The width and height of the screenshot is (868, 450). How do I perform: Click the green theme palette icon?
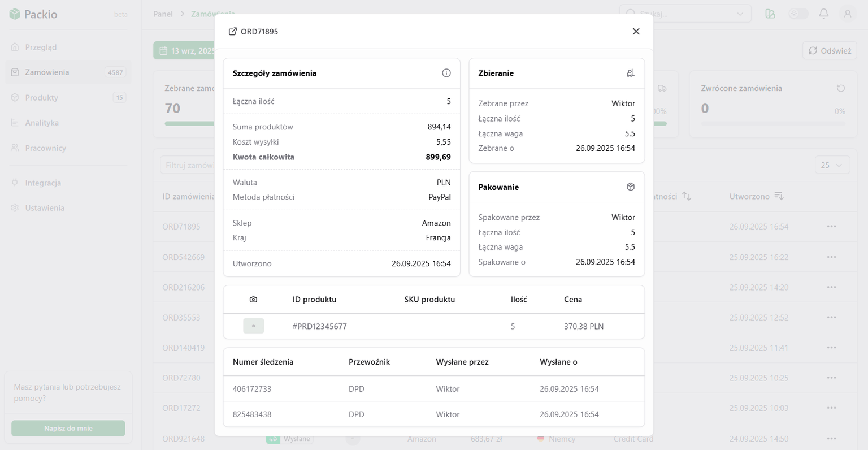(x=770, y=14)
